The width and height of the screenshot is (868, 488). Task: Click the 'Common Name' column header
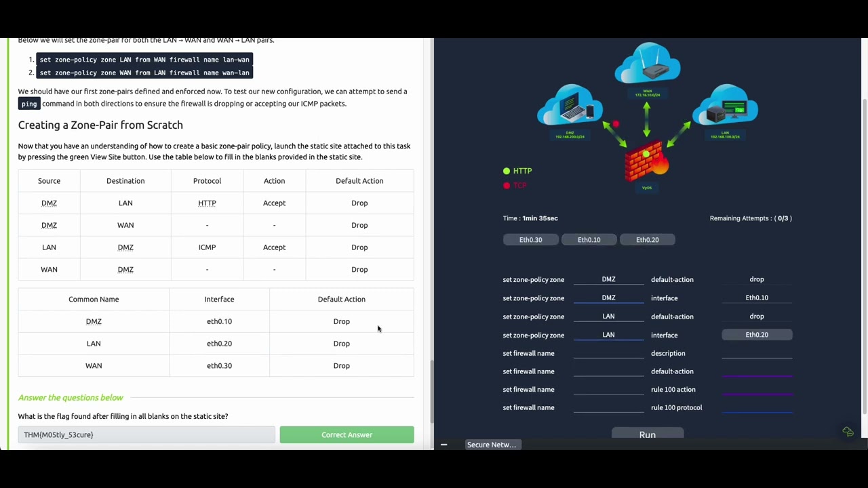click(94, 300)
